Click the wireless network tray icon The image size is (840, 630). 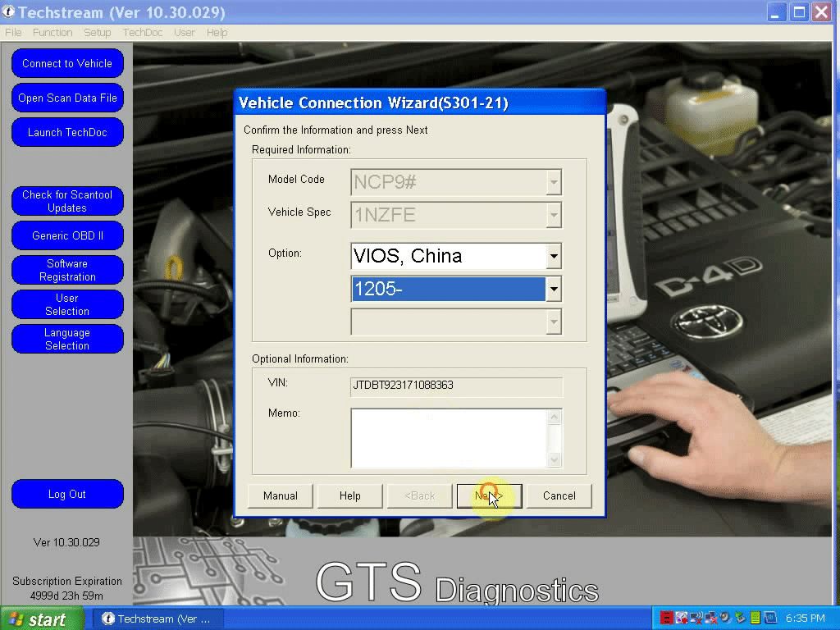(x=696, y=618)
